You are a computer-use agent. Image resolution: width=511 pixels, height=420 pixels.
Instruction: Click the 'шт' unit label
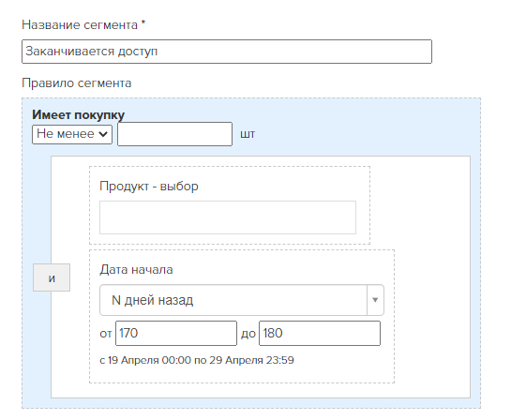point(248,134)
